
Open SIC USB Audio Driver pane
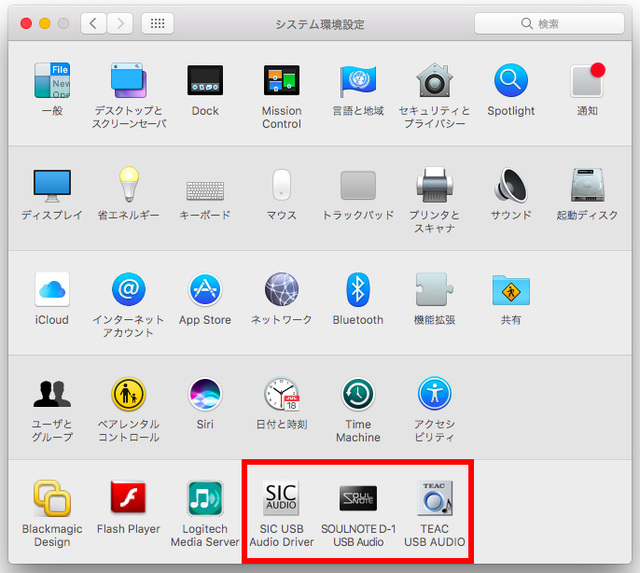click(281, 499)
